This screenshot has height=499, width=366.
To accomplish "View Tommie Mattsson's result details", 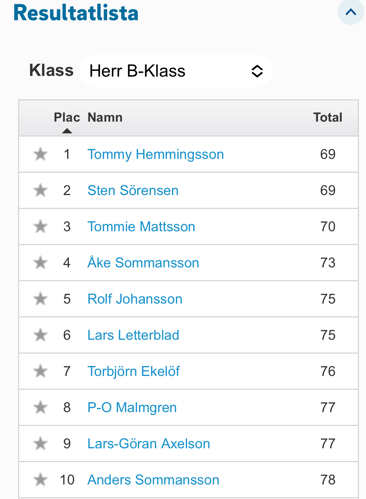I will [141, 227].
